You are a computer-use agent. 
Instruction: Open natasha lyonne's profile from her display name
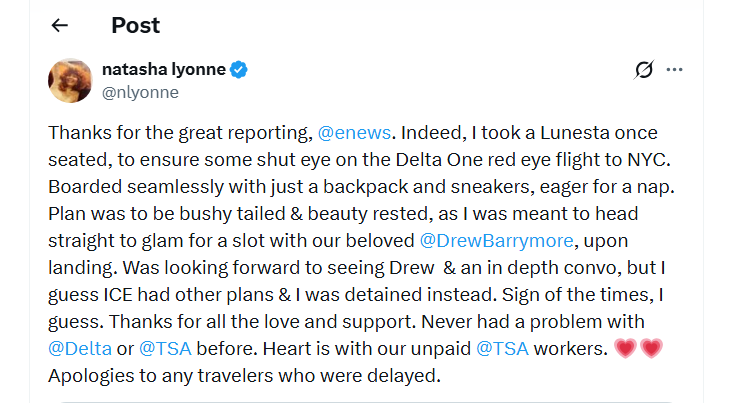(x=164, y=69)
